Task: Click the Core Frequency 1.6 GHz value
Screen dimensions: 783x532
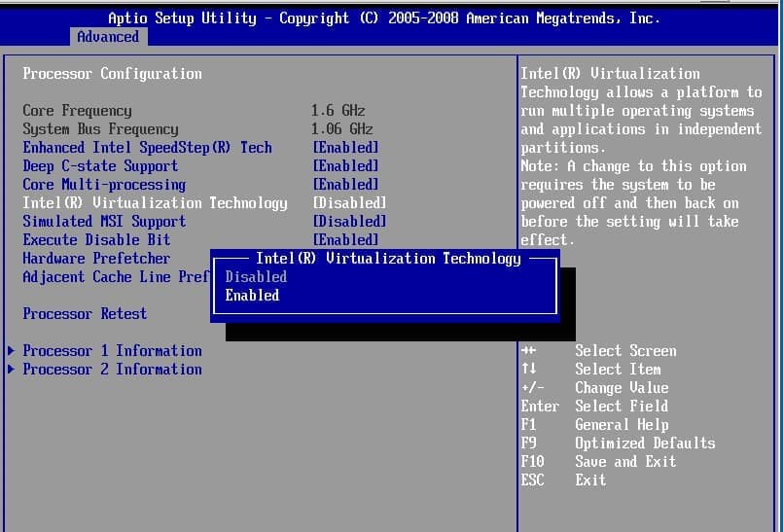Action: click(x=338, y=111)
